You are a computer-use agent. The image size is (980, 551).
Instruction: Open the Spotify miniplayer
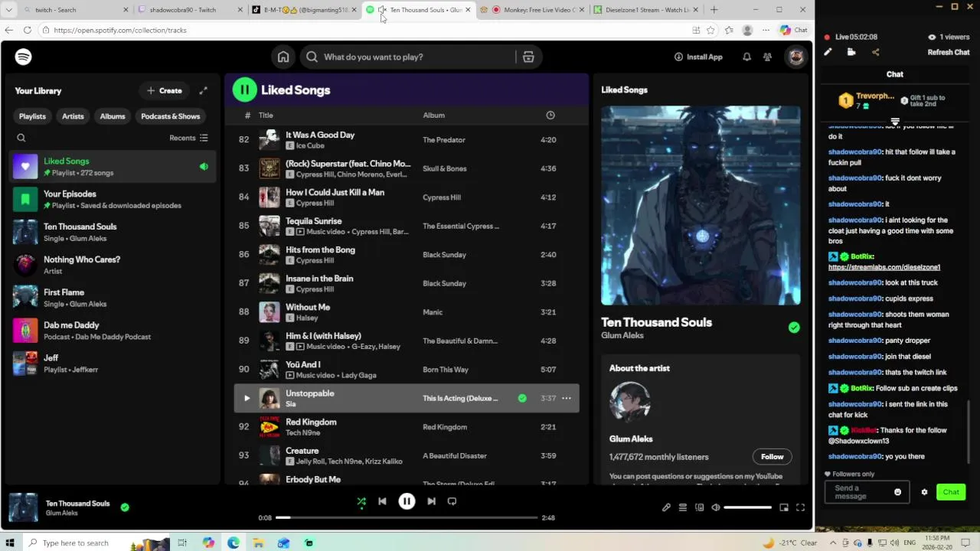784,507
